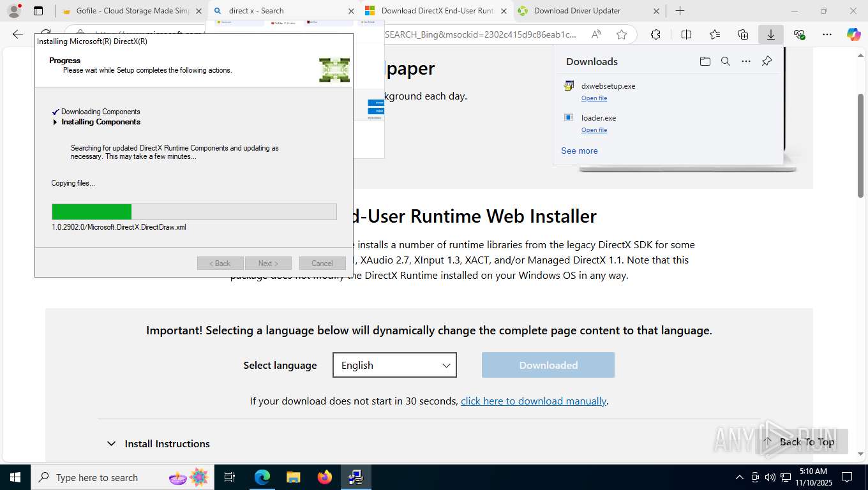The width and height of the screenshot is (868, 490).
Task: Switch to the Download Driver Updater tab
Action: tap(589, 11)
